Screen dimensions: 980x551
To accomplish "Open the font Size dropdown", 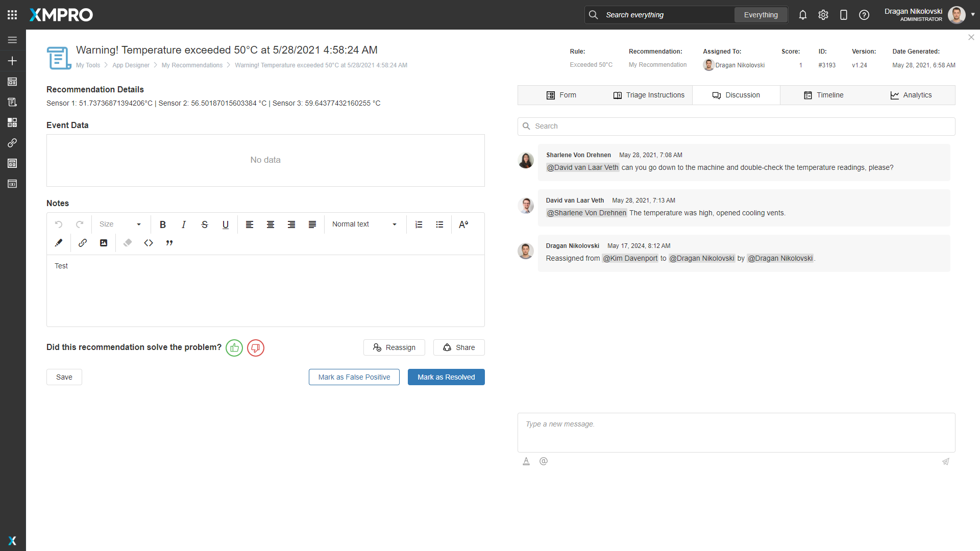I will coord(120,224).
